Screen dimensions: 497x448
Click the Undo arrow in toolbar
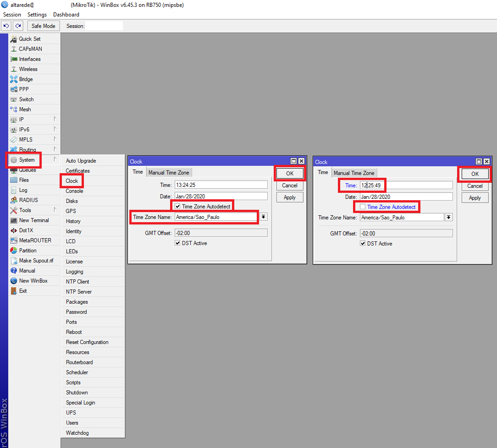coord(6,26)
